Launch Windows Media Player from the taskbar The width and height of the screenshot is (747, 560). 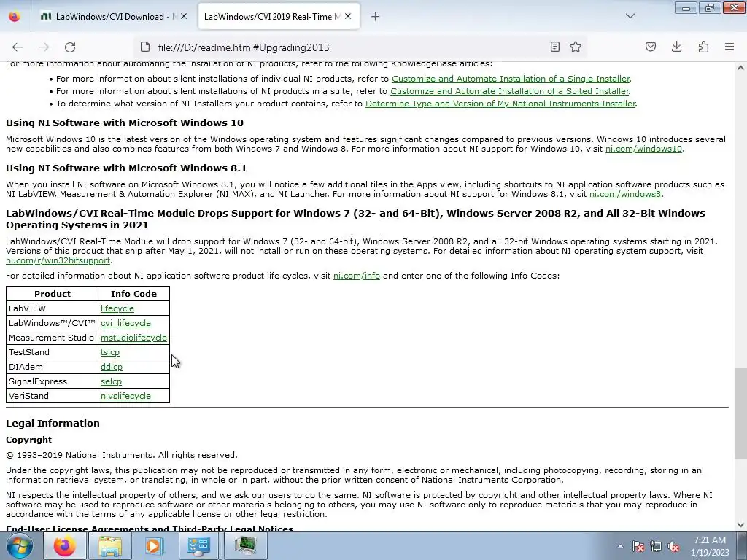click(x=153, y=545)
